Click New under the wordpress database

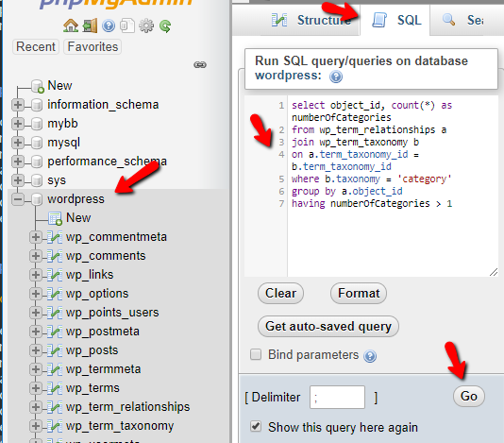[x=78, y=218]
